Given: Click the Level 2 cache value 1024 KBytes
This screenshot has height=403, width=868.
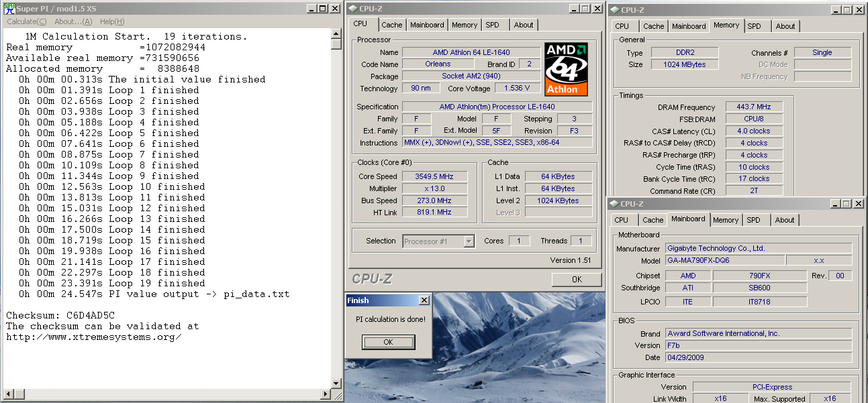Looking at the screenshot, I should (x=559, y=200).
